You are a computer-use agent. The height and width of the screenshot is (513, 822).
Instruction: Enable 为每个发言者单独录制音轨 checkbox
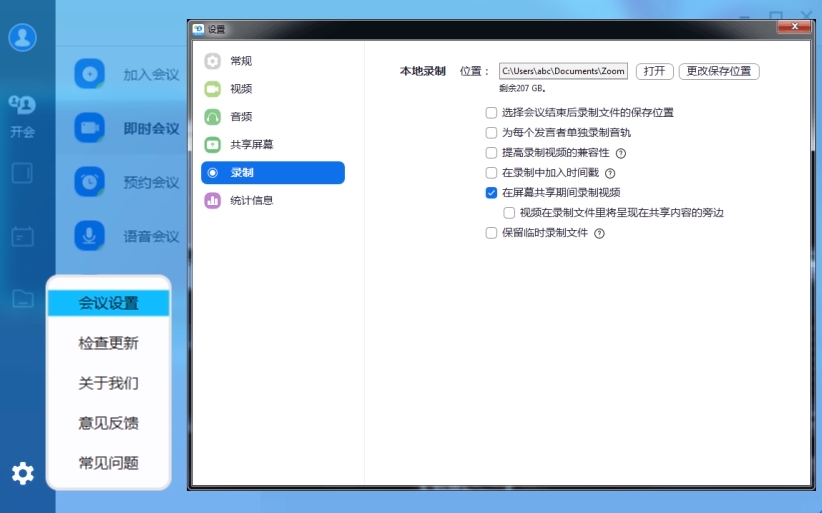[491, 133]
